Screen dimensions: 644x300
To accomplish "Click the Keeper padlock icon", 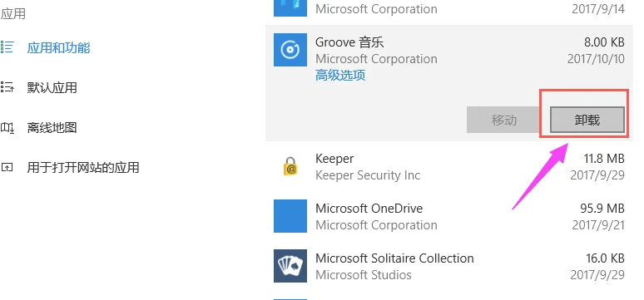I will (290, 166).
